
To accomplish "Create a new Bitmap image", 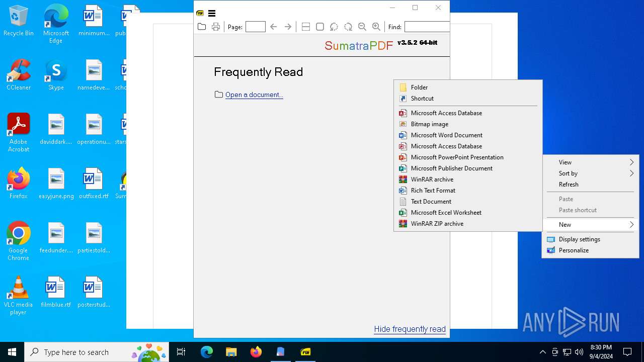I will 468,124.
